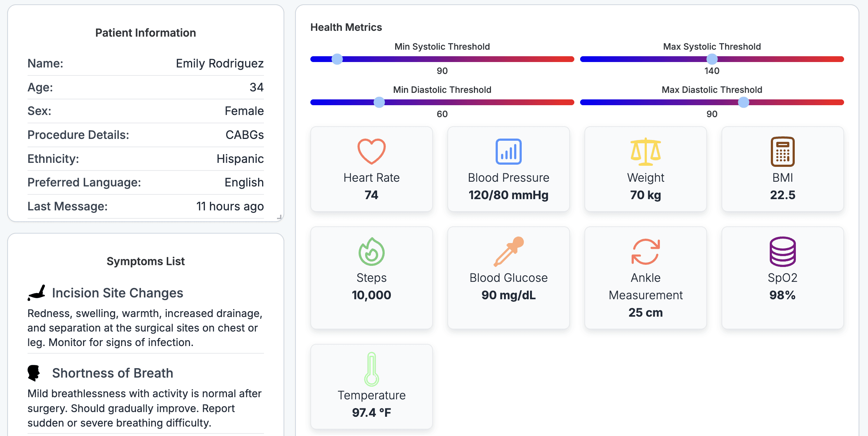Click the Temperature 97.4 °F reading
The height and width of the screenshot is (436, 868).
pos(371,412)
